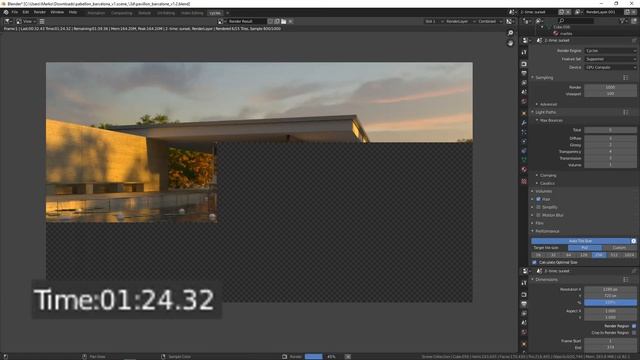Open Output properties tab in upper properties editor
This screenshot has width=640, height=360.
(x=524, y=73)
